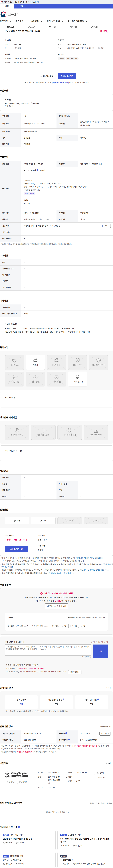The width and height of the screenshot is (113, 868).
Task: Click the 면접 screening step icon
Action: point(43,521)
